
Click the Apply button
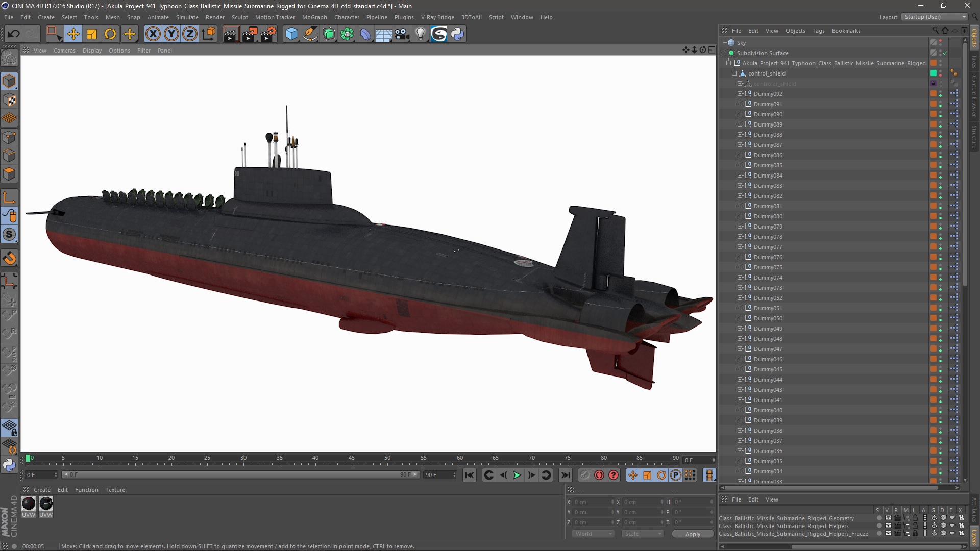(x=693, y=534)
